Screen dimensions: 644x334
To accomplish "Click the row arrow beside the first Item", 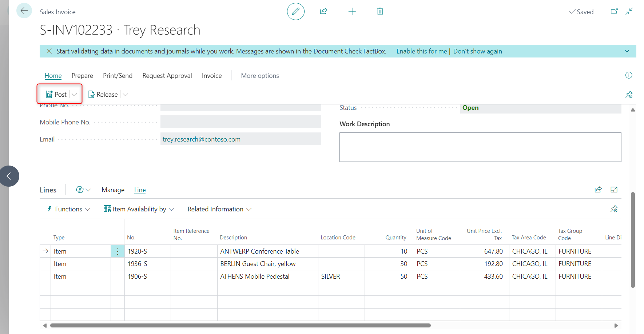I will 45,251.
